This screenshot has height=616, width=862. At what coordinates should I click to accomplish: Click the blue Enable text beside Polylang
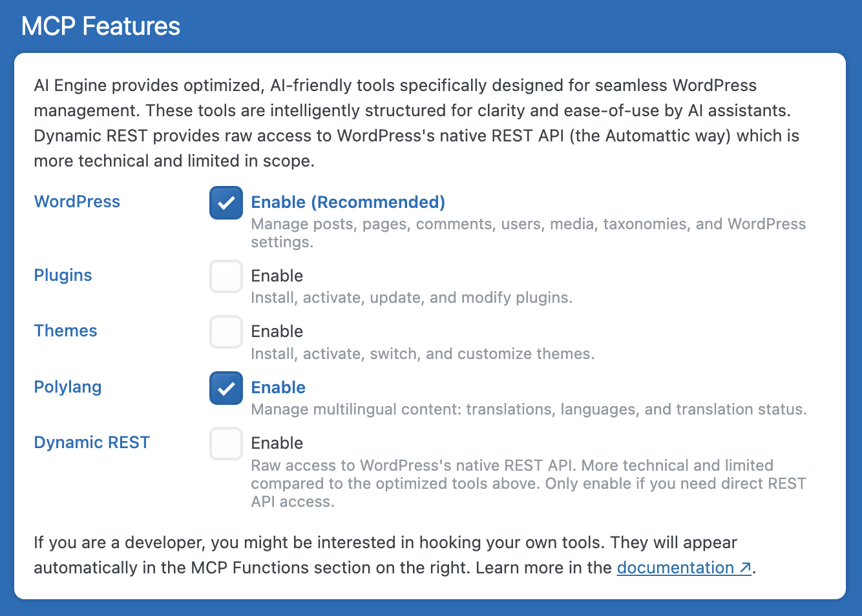click(278, 387)
